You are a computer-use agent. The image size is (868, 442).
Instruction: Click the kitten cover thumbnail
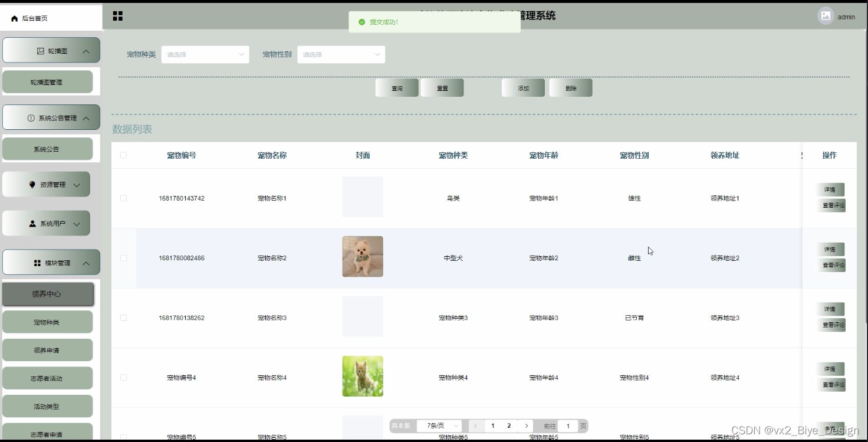click(x=363, y=376)
